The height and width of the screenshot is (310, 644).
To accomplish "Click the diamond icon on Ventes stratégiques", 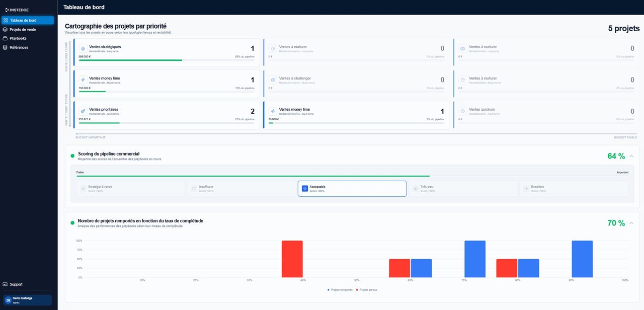I will point(83,49).
